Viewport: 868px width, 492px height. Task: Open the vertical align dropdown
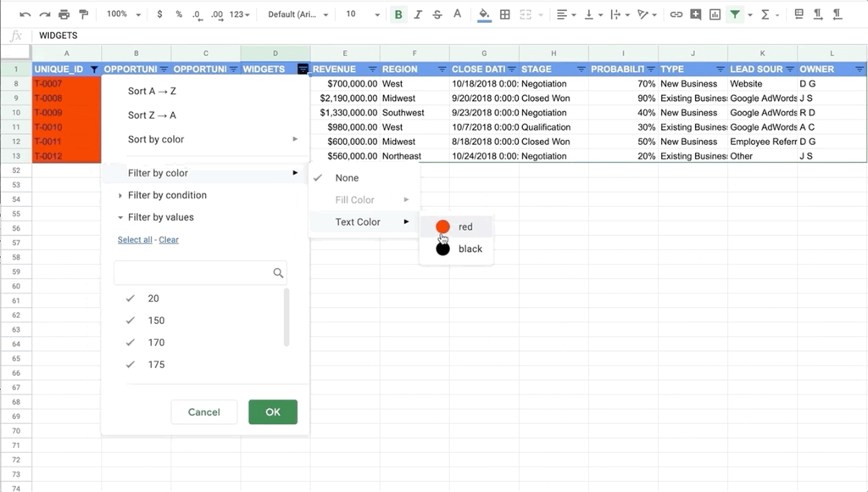593,14
